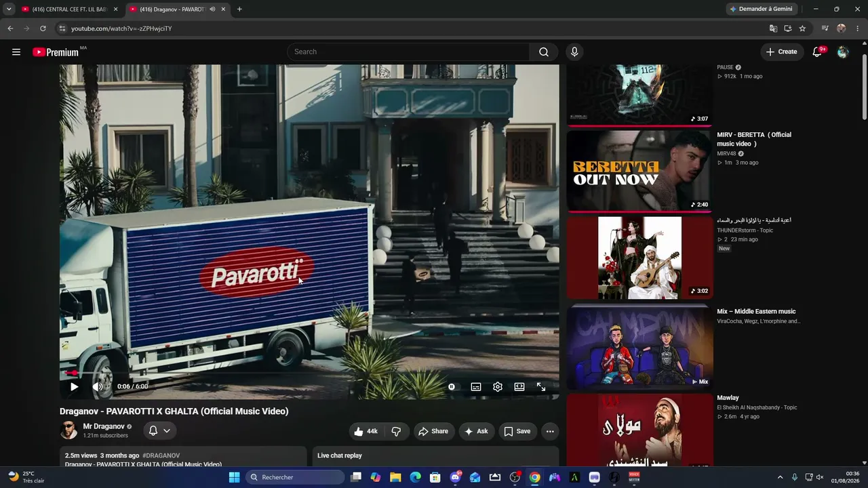Share the video
Screen dimensions: 868x488
[x=433, y=431]
